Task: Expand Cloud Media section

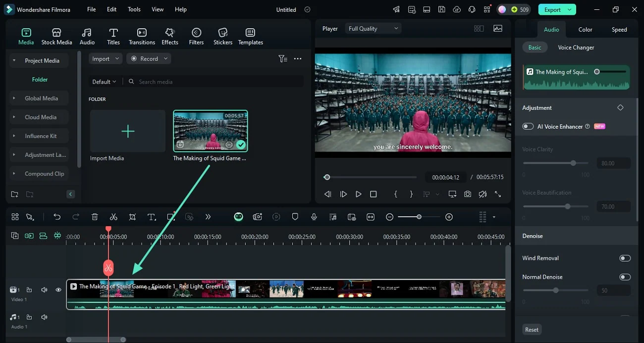Action: [14, 117]
